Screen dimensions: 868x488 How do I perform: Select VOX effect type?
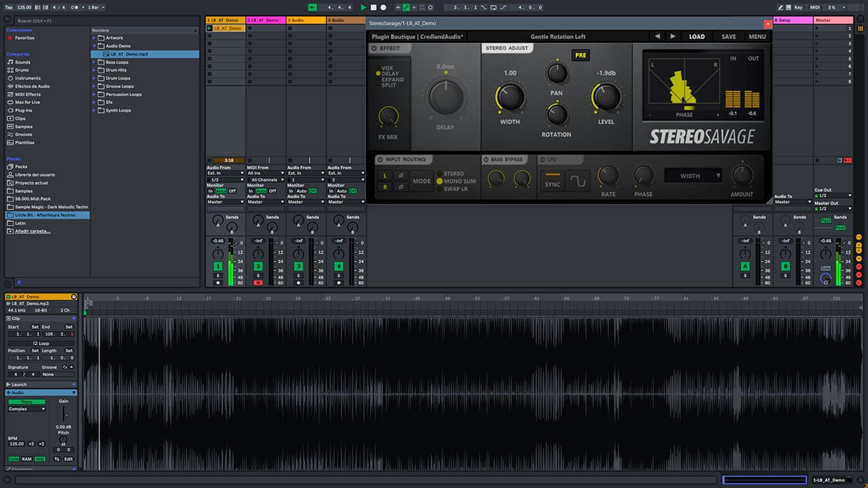click(x=384, y=68)
